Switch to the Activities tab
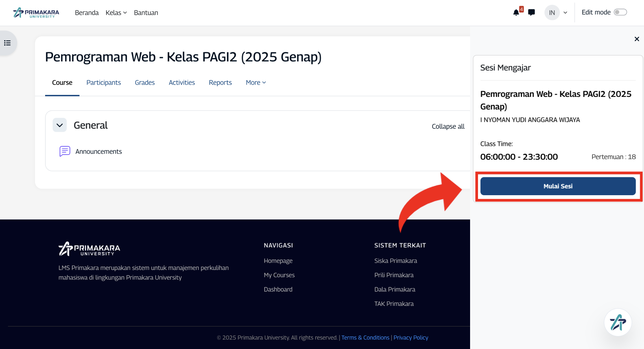This screenshot has height=349, width=644. tap(182, 82)
